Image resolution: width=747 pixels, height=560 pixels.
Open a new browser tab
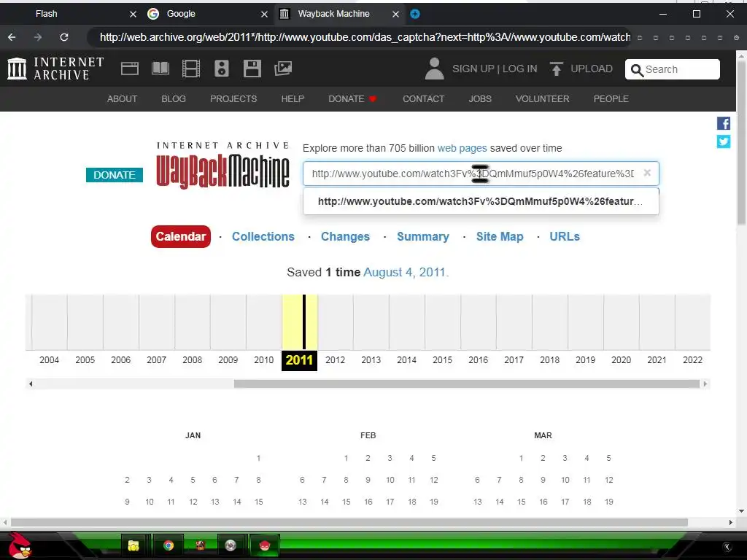415,14
